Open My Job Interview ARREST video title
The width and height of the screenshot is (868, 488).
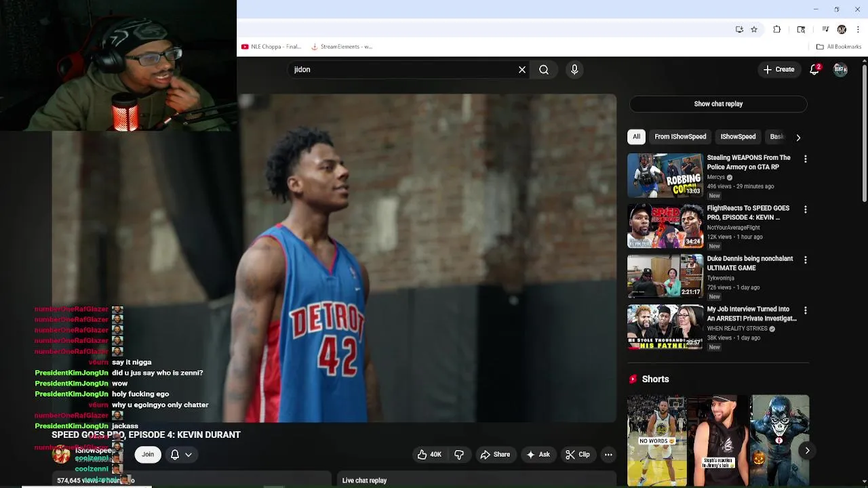[x=751, y=314]
